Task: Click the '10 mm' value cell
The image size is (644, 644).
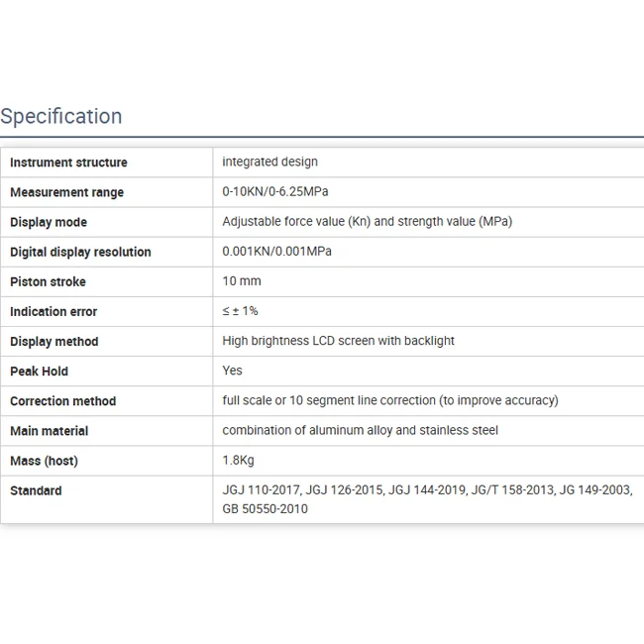Action: pos(242,280)
